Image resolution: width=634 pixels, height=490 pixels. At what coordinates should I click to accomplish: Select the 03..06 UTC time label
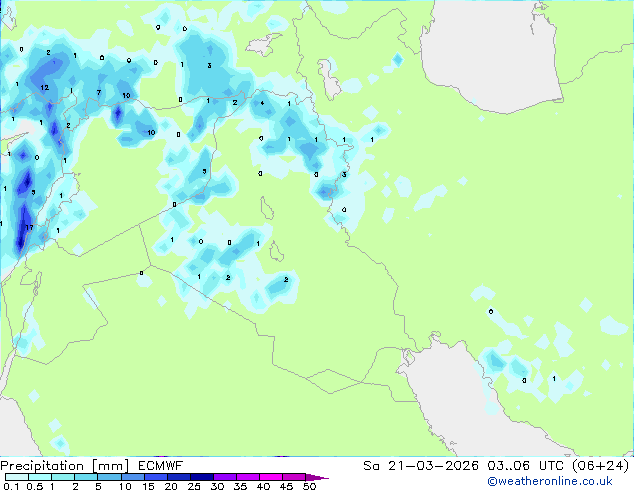(x=525, y=466)
